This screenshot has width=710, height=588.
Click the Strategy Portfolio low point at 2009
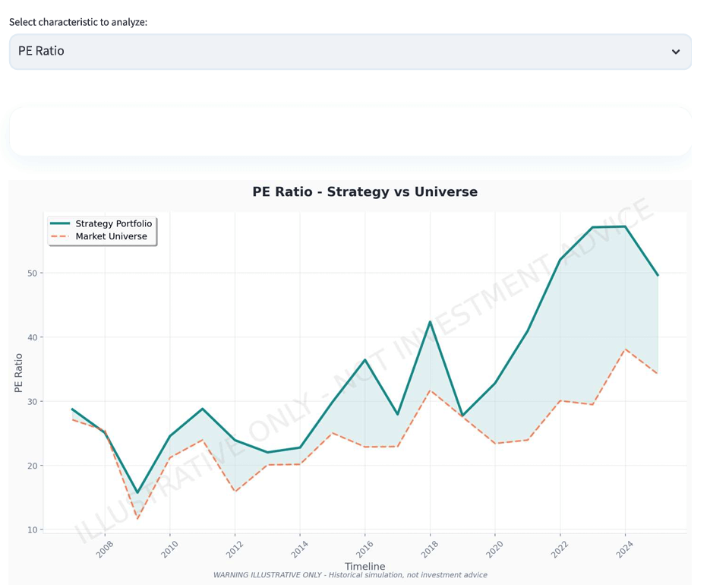(x=137, y=493)
